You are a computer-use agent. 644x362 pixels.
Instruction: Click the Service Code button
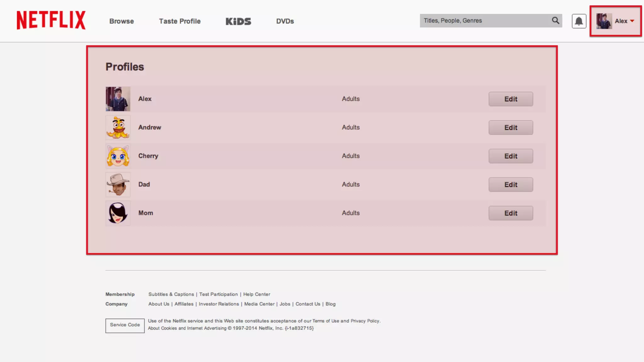125,325
